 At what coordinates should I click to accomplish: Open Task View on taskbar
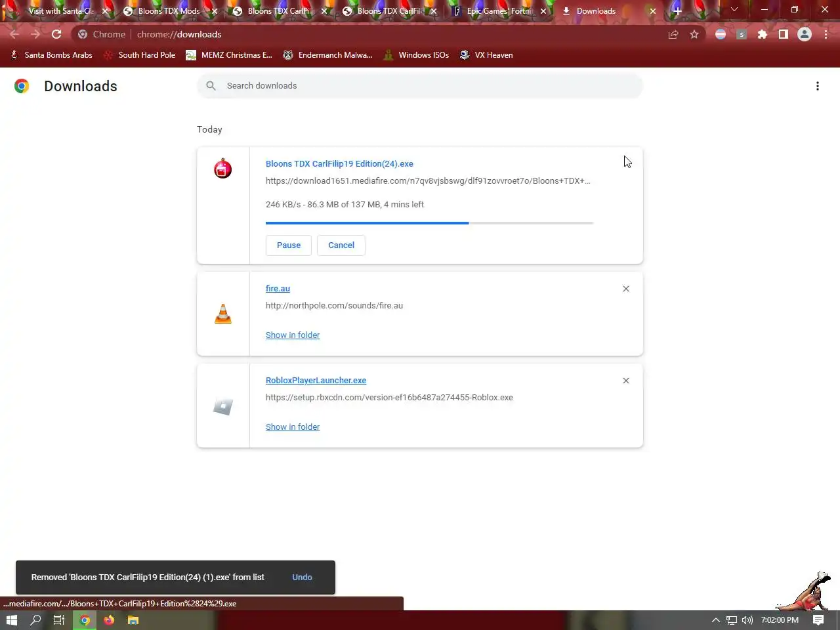click(59, 620)
